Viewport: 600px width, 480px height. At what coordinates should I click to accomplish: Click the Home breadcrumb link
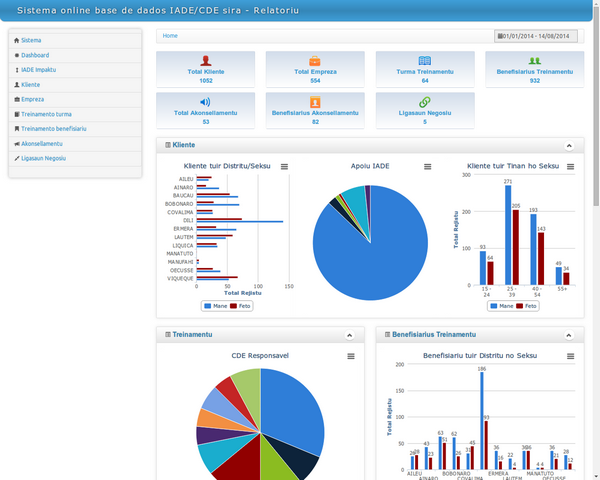(x=170, y=36)
